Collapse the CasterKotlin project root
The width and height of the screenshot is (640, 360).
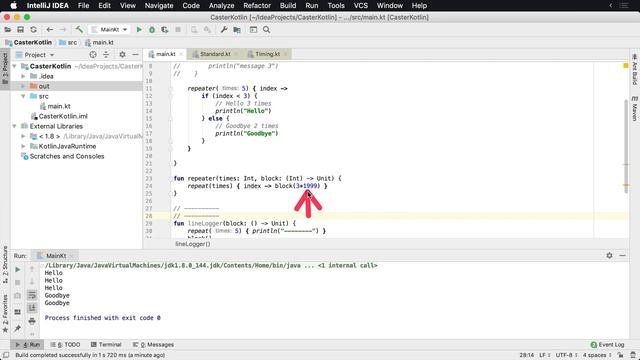click(15, 66)
